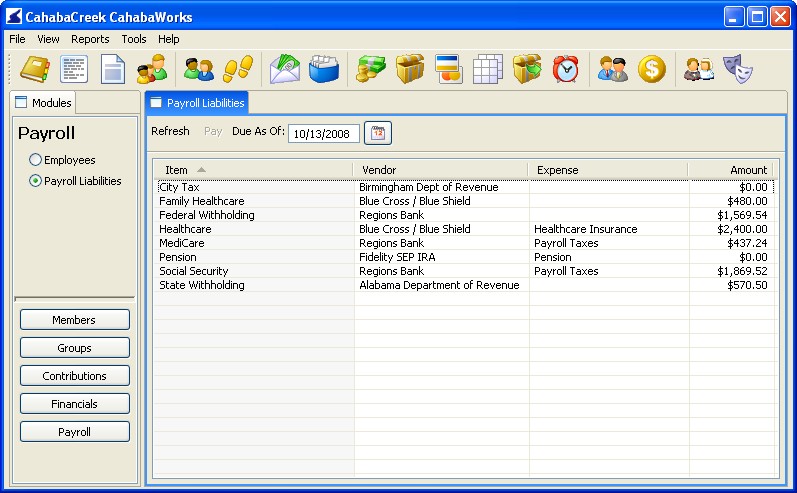Click the Groups module button
The image size is (797, 493).
pyautogui.click(x=75, y=348)
